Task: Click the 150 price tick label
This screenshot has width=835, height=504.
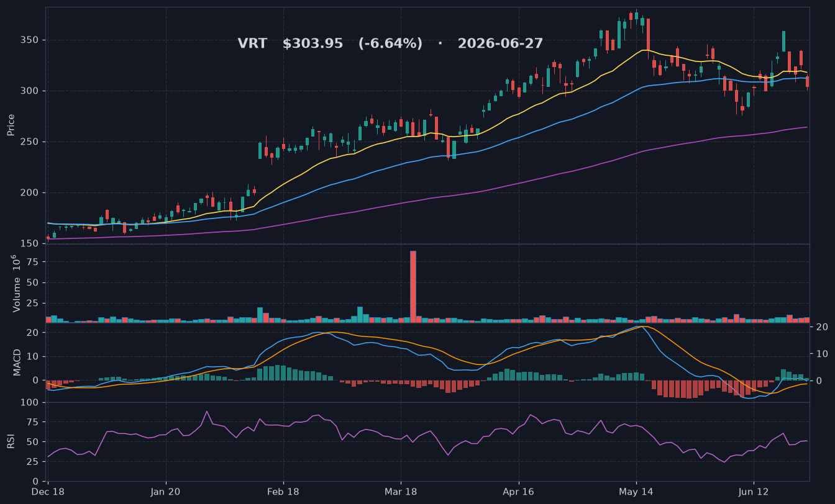Action: (30, 243)
